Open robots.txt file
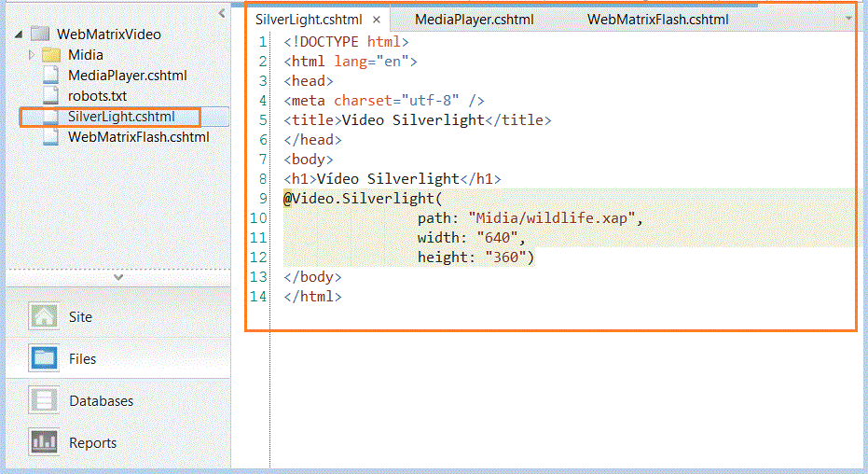Image resolution: width=868 pixels, height=474 pixels. pyautogui.click(x=97, y=96)
